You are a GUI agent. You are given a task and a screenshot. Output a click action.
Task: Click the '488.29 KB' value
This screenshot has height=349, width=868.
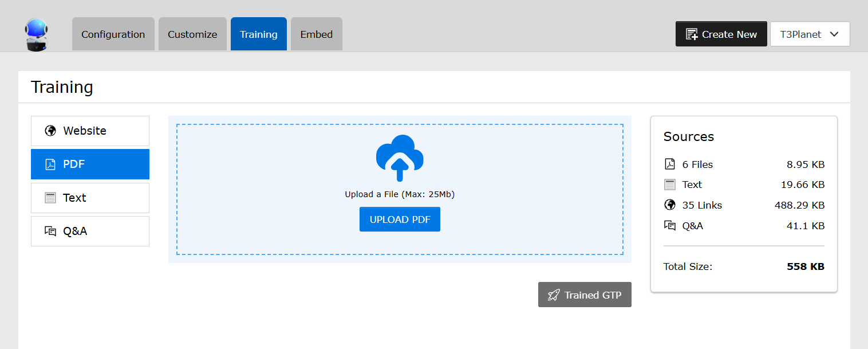[x=800, y=205]
